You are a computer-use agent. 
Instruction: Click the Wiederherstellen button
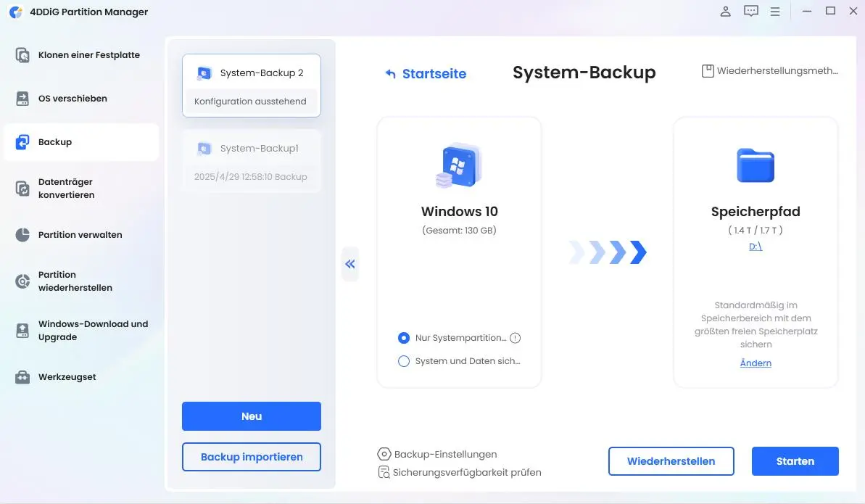tap(671, 461)
